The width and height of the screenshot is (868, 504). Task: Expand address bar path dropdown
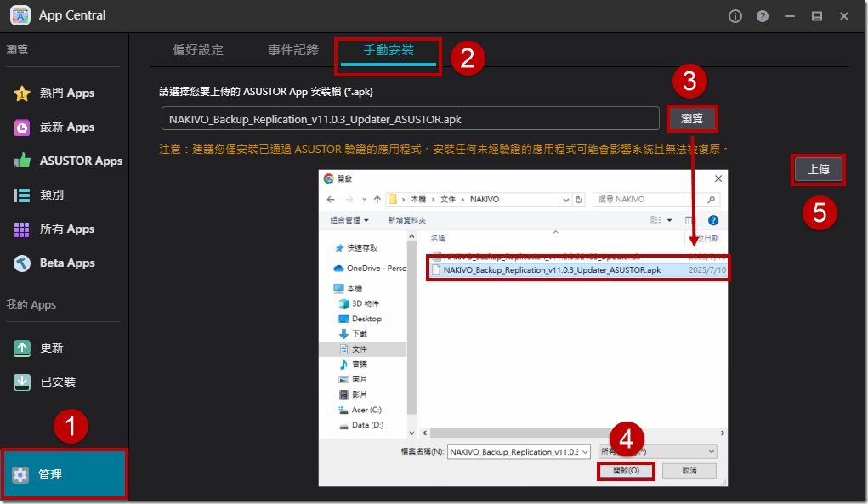point(565,199)
